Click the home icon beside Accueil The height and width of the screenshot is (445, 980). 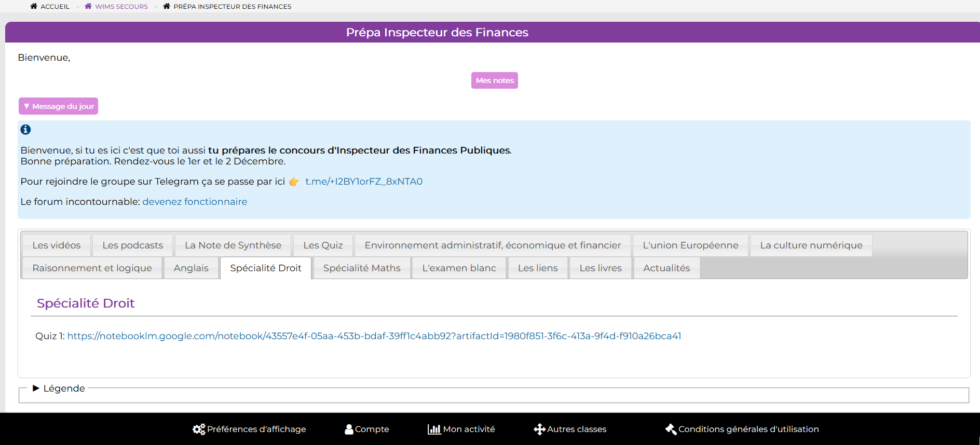(x=34, y=6)
